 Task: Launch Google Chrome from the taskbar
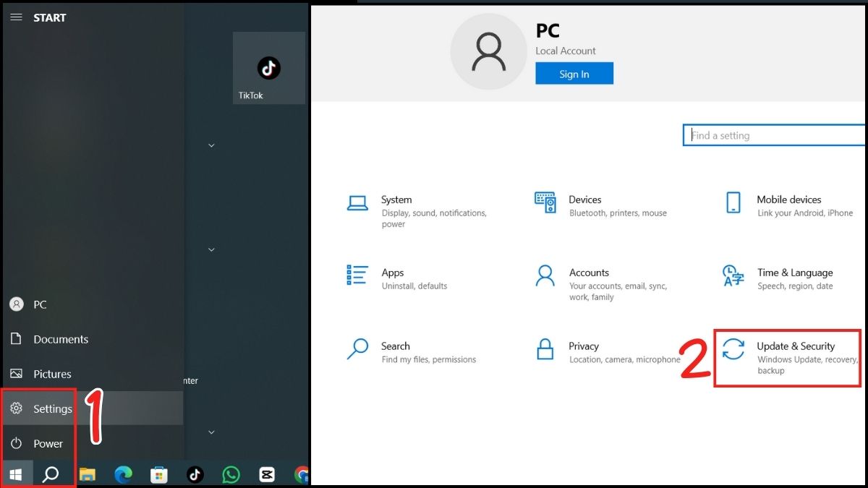tap(302, 474)
